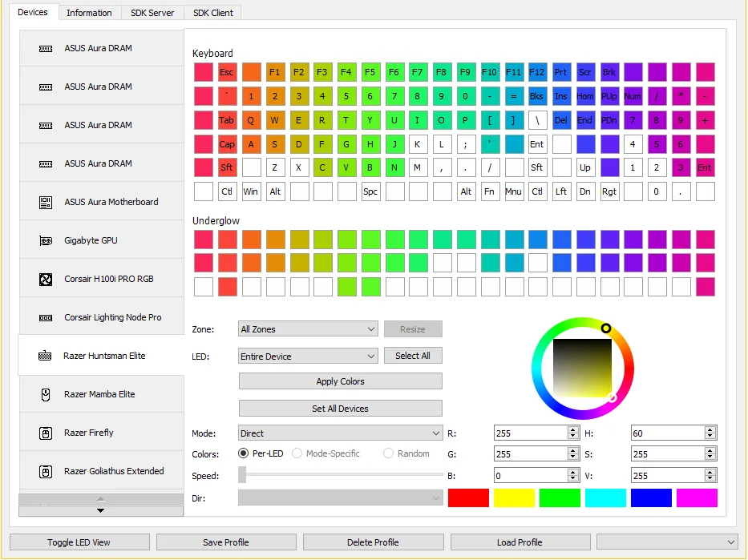748x560 pixels.
Task: Increase the R value with its stepper
Action: (x=572, y=430)
